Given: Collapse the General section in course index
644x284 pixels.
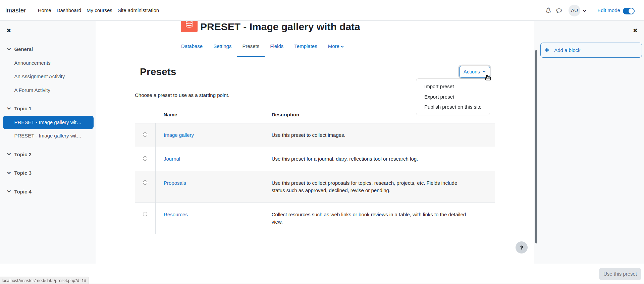Looking at the screenshot, I should coord(9,49).
